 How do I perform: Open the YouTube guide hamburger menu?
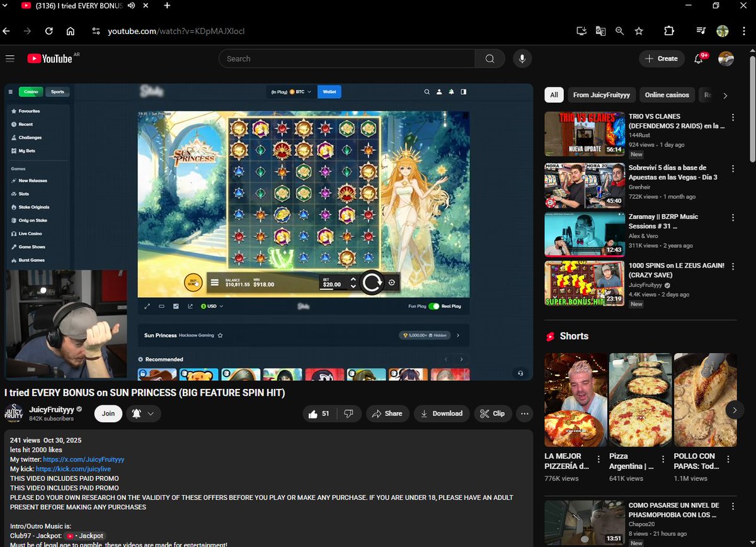(x=9, y=59)
